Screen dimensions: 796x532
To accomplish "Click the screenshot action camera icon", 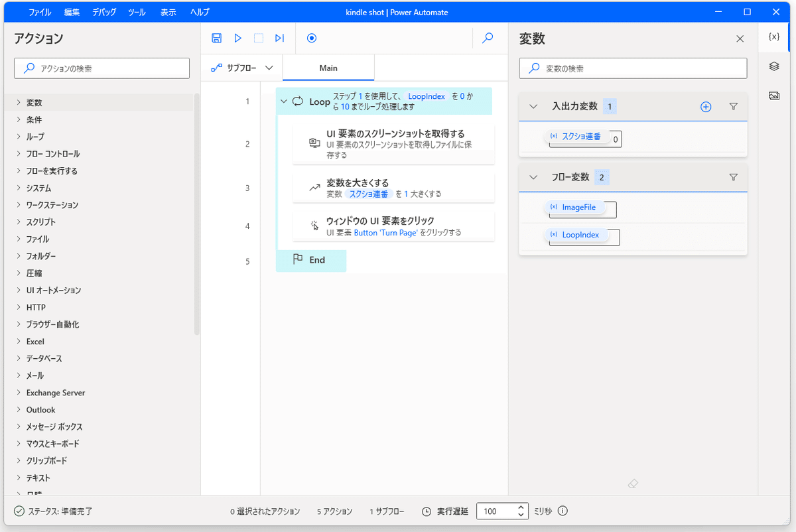I will pyautogui.click(x=314, y=143).
